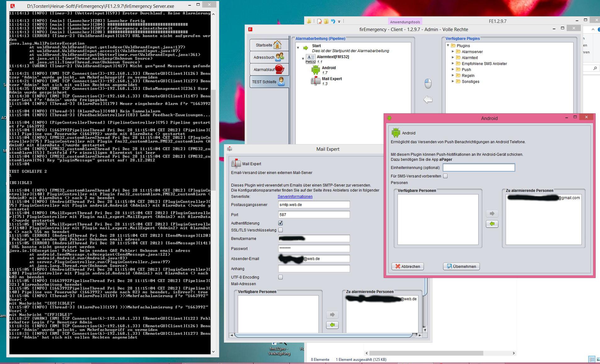Click gray right arrow in Mail Expert
The height and width of the screenshot is (364, 600).
coord(332,315)
